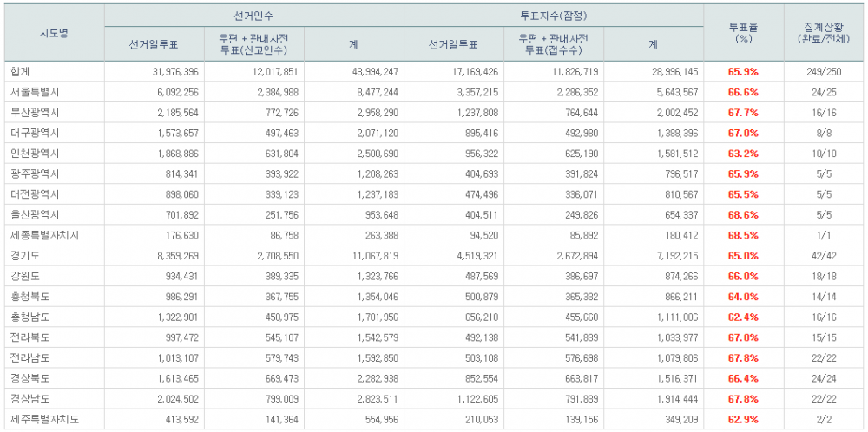Viewport: 868px width, 432px height.
Task: Select the 7,192,215 voter total for 경기도
Action: click(672, 256)
